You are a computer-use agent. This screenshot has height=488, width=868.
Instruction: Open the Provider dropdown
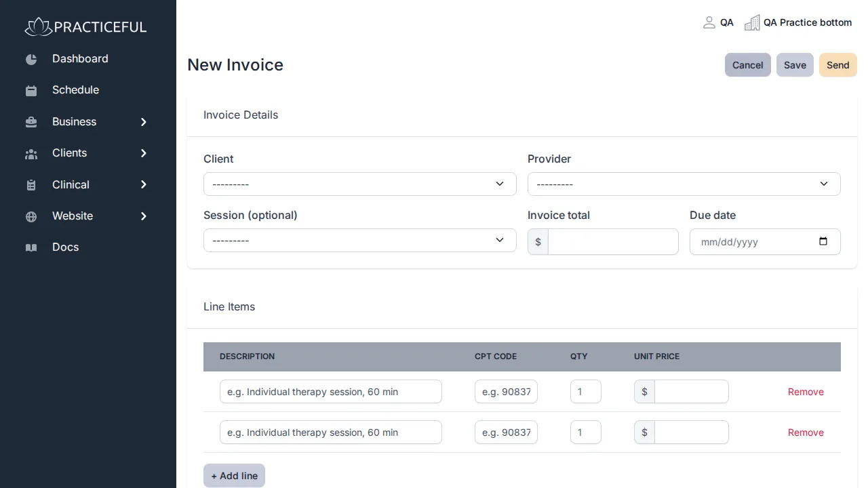pos(684,184)
